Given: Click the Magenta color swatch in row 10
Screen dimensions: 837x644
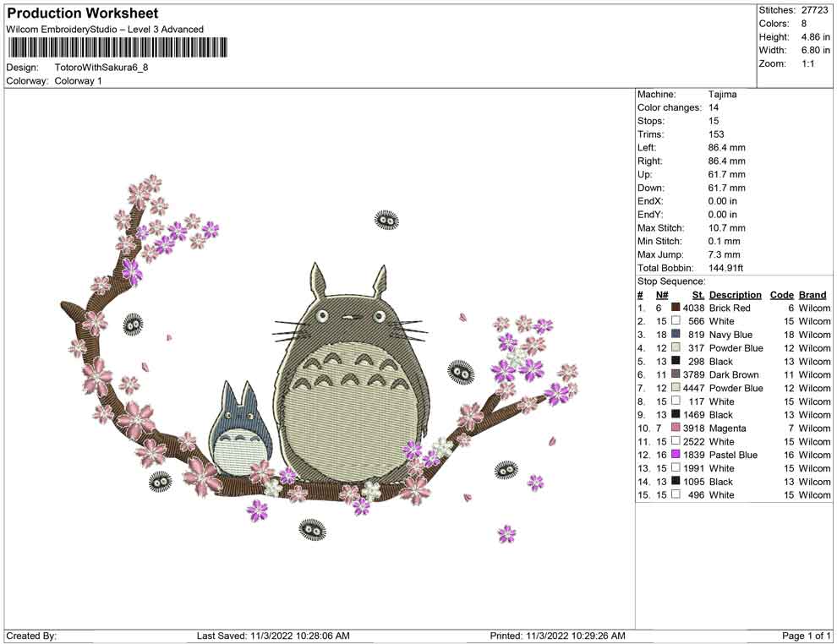Looking at the screenshot, I should [676, 428].
